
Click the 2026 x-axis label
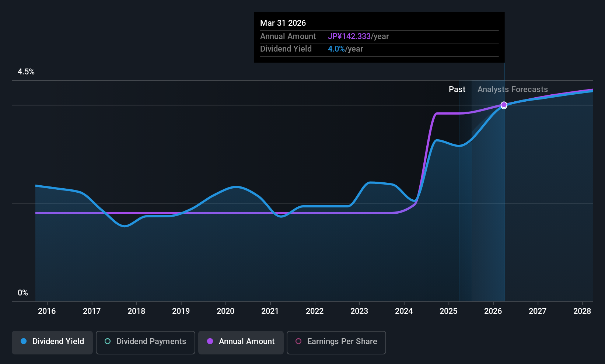[493, 311]
